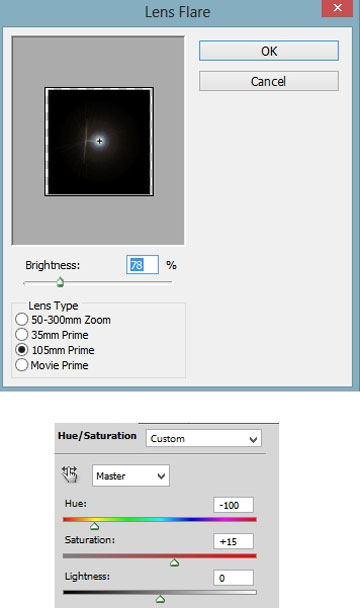Click the Lens Type group label

[x=53, y=306]
